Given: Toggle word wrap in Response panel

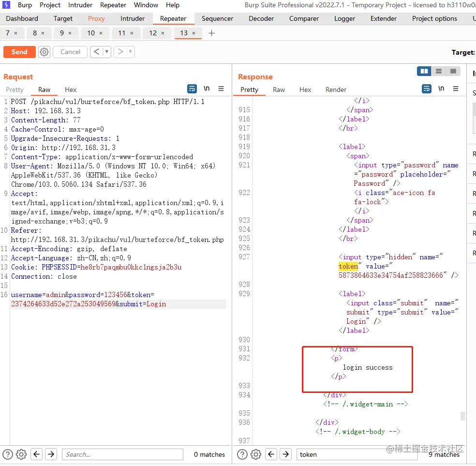Looking at the screenshot, I should (x=427, y=89).
